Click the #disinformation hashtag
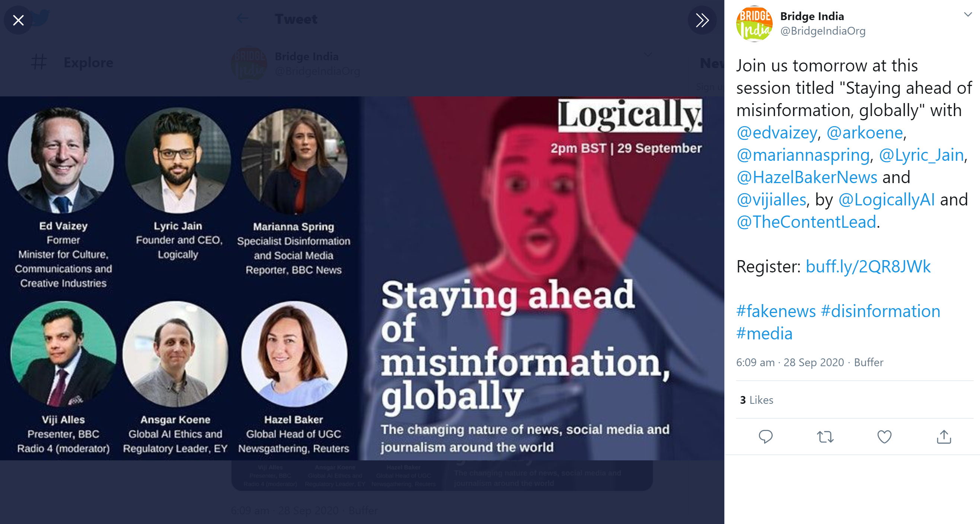 [x=880, y=311]
